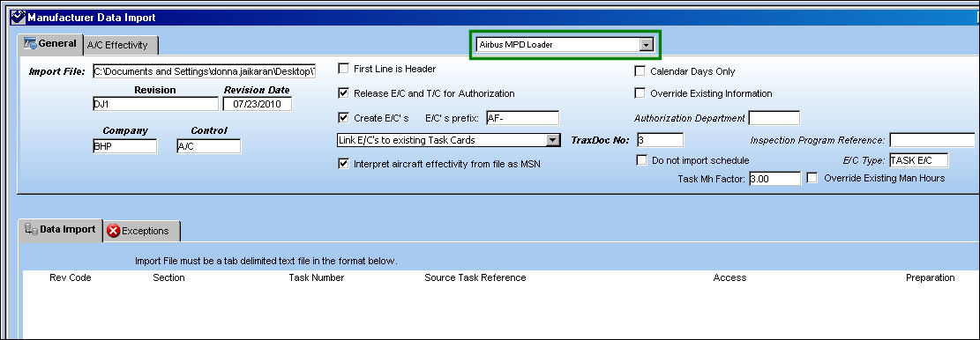This screenshot has width=980, height=340.
Task: Click the Data Import tab database icon
Action: tap(31, 230)
